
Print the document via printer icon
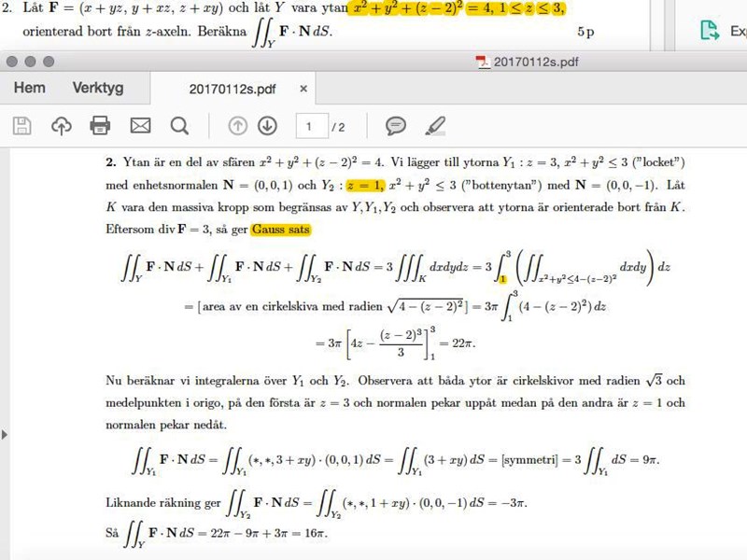click(x=100, y=126)
